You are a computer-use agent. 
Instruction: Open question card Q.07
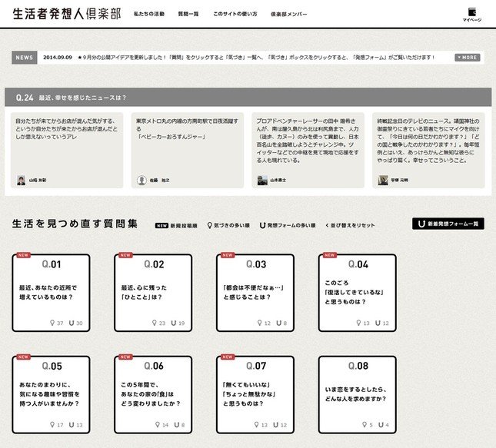pyautogui.click(x=255, y=394)
